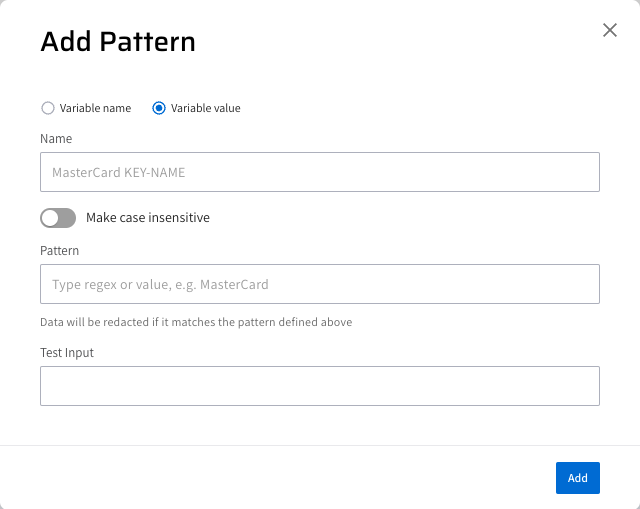640x509 pixels.
Task: Click the data redaction helper text
Action: (196, 322)
